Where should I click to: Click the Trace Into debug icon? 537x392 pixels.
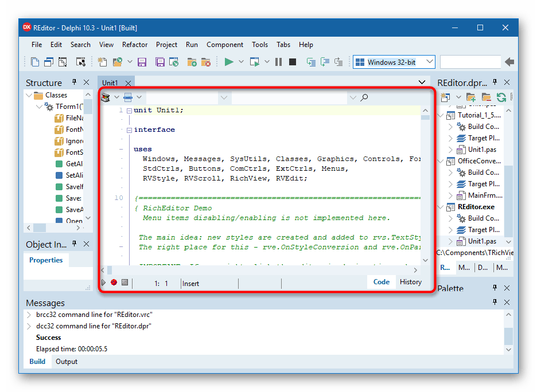pyautogui.click(x=311, y=62)
